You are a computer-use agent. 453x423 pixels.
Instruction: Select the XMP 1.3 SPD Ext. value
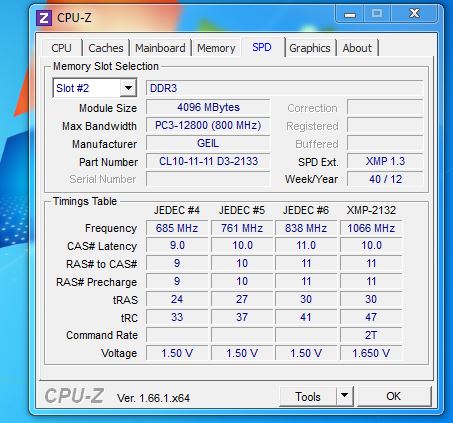point(385,161)
